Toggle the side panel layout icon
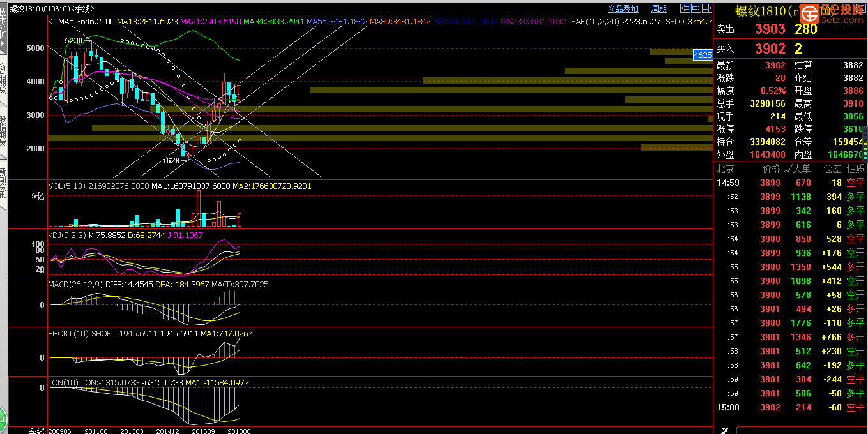The height and width of the screenshot is (434, 868). click(706, 8)
